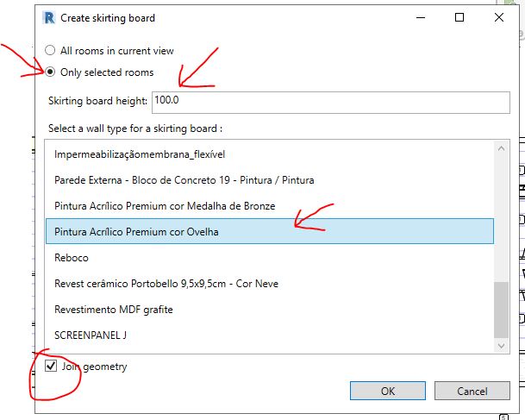The height and width of the screenshot is (420, 525).
Task: Choose the Only selected rooms radio button
Action: click(x=50, y=72)
